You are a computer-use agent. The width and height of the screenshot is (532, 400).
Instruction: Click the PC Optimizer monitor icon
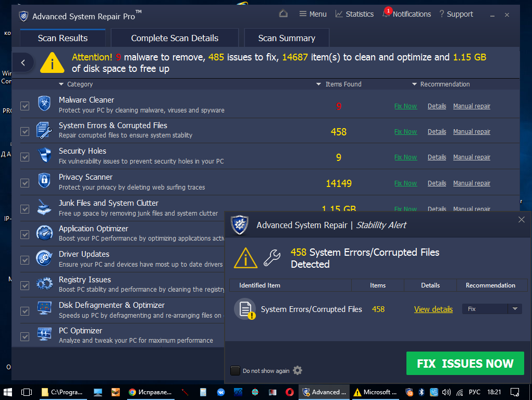(x=44, y=334)
